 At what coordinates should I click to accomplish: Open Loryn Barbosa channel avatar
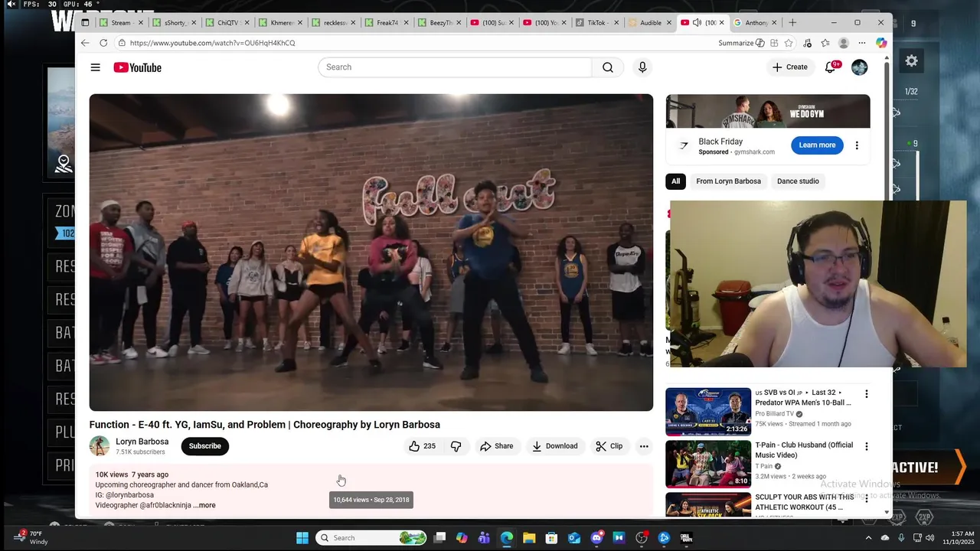[x=100, y=446]
